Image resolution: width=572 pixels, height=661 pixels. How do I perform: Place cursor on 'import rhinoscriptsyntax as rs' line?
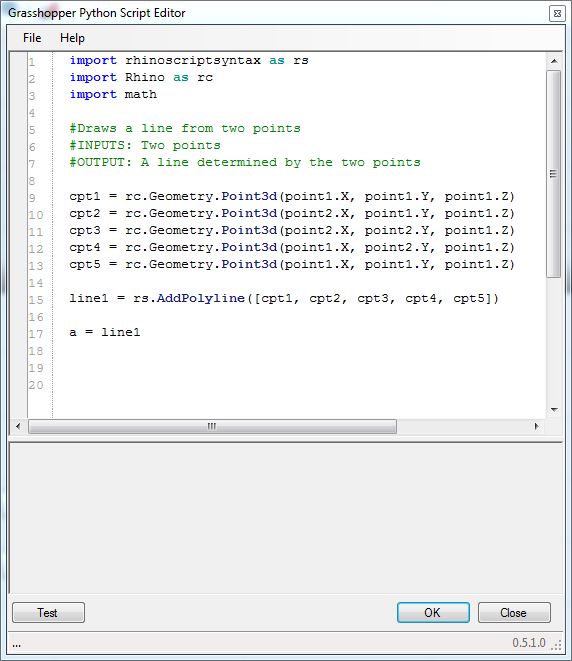tap(189, 61)
